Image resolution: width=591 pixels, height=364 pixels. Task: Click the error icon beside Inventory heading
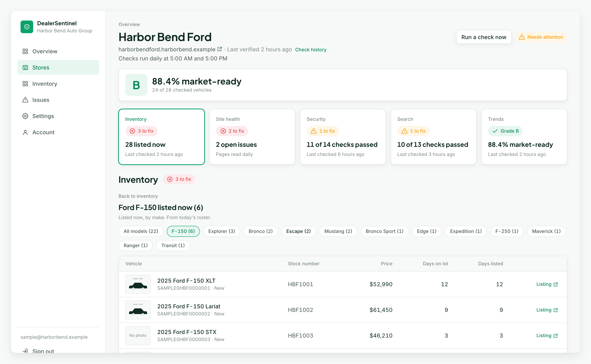tap(170, 179)
